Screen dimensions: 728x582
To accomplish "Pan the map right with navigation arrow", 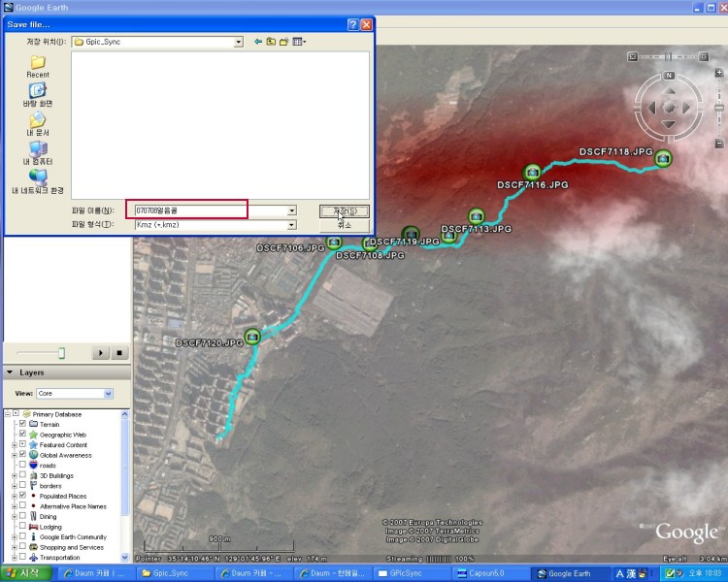I will click(685, 108).
